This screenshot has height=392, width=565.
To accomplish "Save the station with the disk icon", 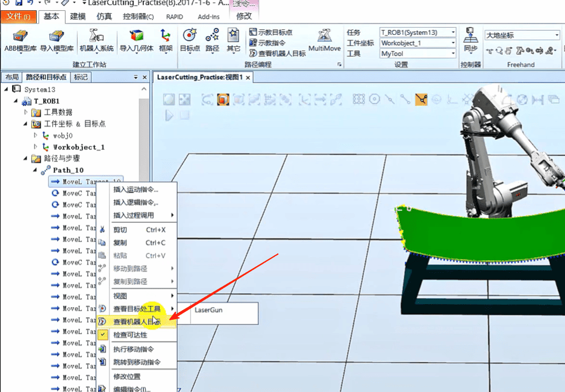I will pos(19,2).
